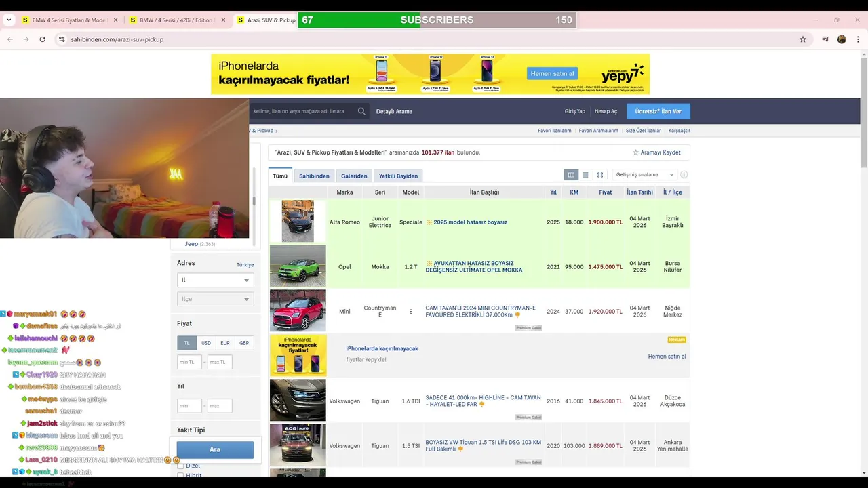Open Favori Aramalarım link
This screenshot has width=868, height=488.
tap(598, 131)
